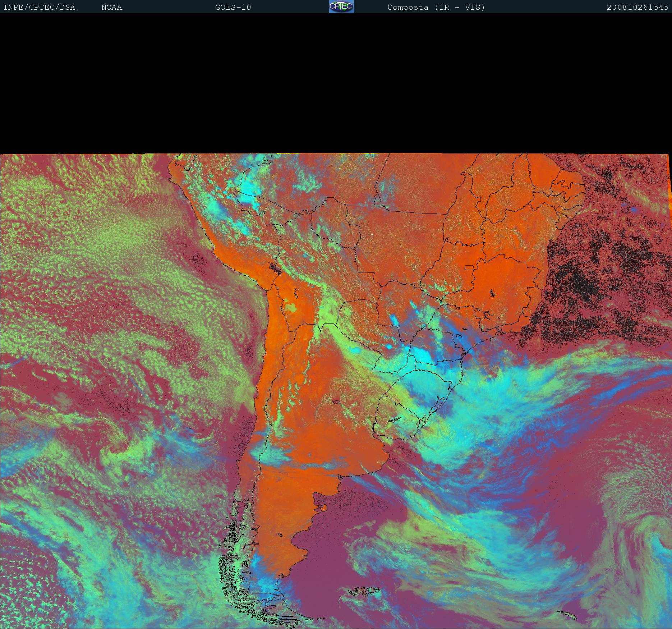The width and height of the screenshot is (672, 629).
Task: Click the 200810261545 timestamp
Action: point(637,7)
